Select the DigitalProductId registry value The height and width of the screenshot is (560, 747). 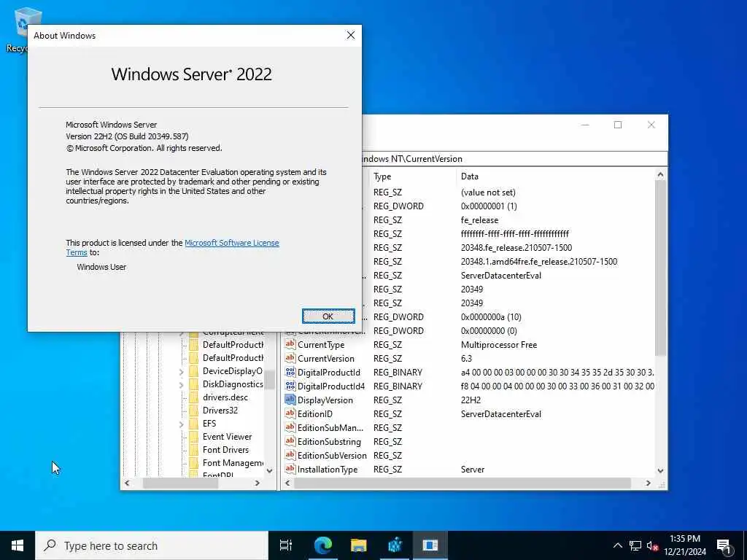click(329, 373)
